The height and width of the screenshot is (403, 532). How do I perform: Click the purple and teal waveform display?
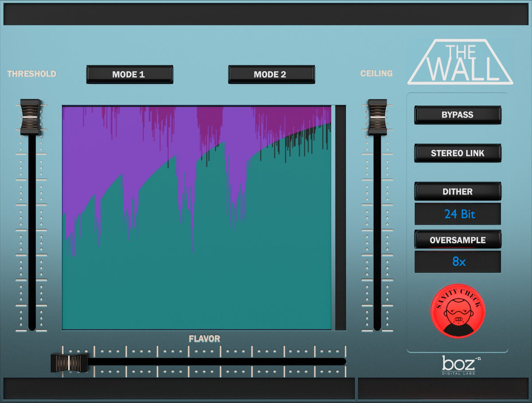pyautogui.click(x=196, y=217)
